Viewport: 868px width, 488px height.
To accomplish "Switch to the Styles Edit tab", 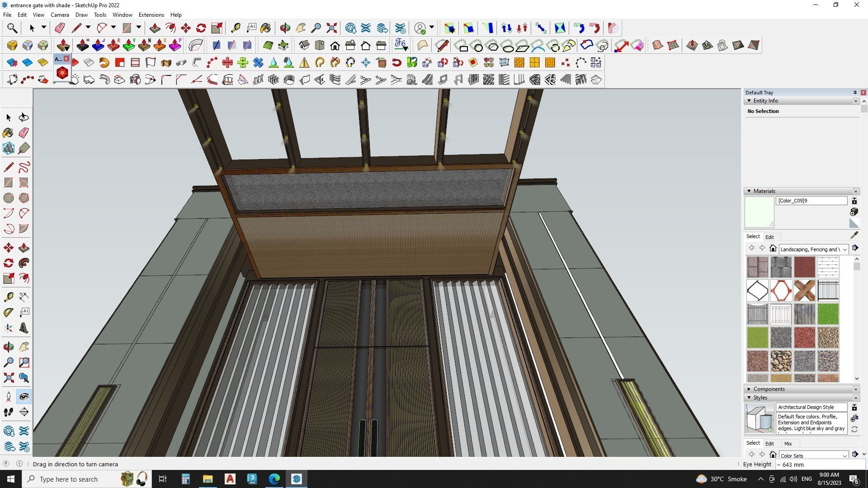I will point(769,444).
